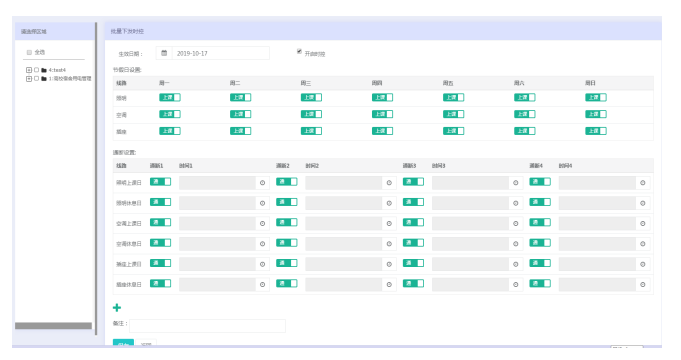This screenshot has height=360, width=681.
Task: Toggle 空调 上课 switch for 周六
Action: pyautogui.click(x=525, y=114)
